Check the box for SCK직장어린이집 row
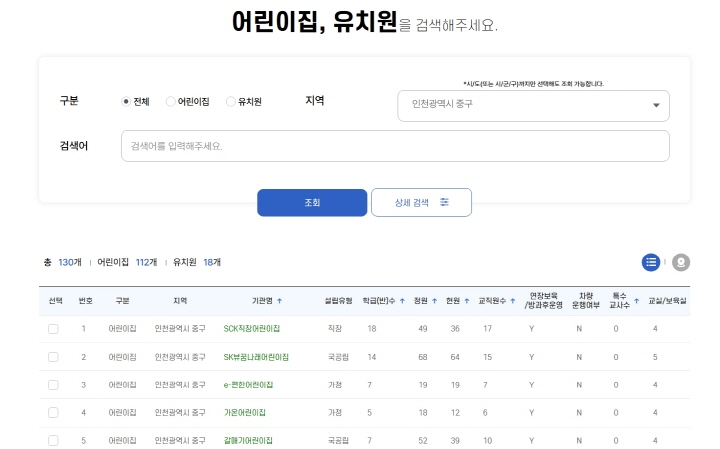Screen dimensions: 720x449 [x=53, y=329]
